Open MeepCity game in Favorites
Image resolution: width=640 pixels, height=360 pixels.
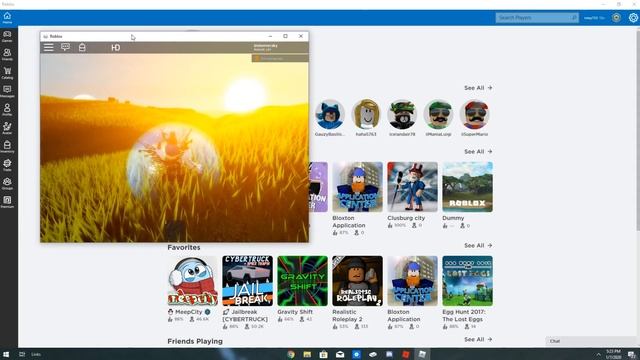193,281
